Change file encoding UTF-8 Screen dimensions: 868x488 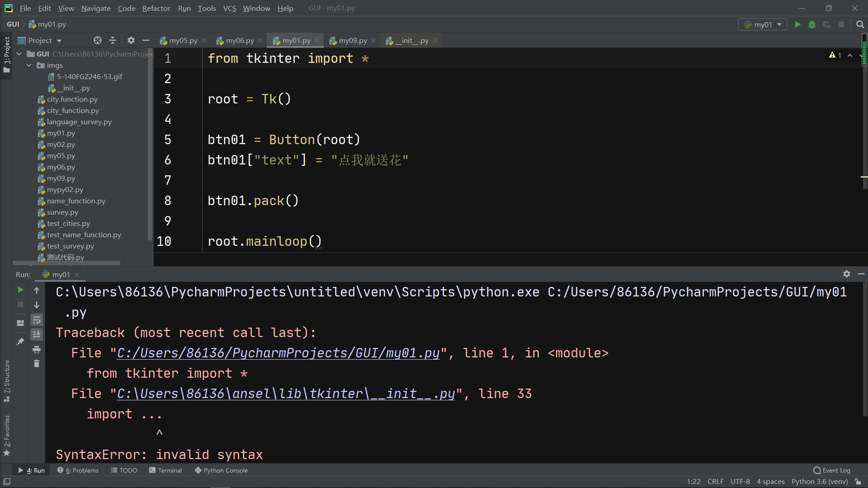pyautogui.click(x=740, y=482)
